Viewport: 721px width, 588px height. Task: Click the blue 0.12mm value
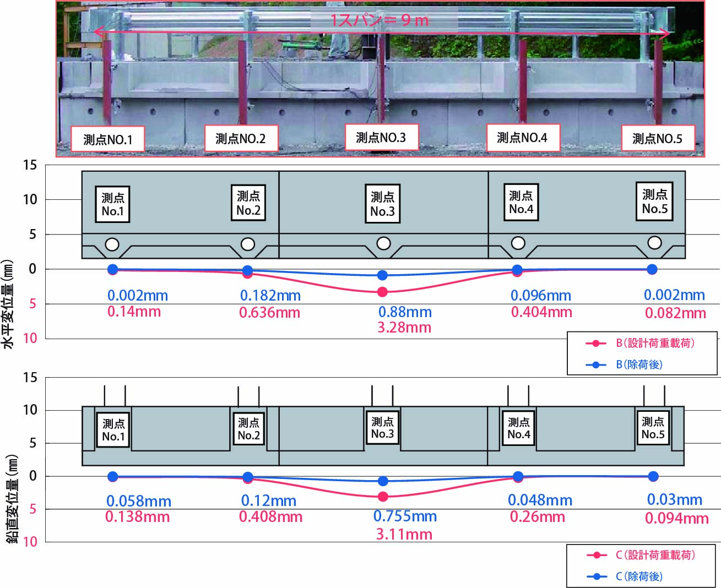[269, 501]
